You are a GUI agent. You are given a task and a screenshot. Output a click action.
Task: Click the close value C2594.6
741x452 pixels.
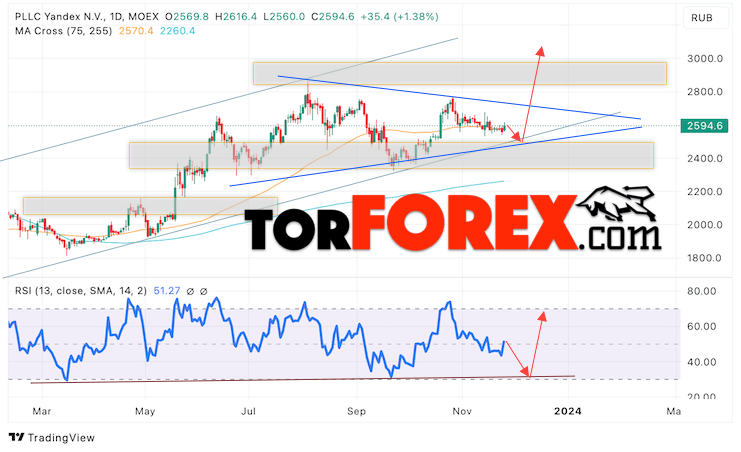[x=333, y=17]
